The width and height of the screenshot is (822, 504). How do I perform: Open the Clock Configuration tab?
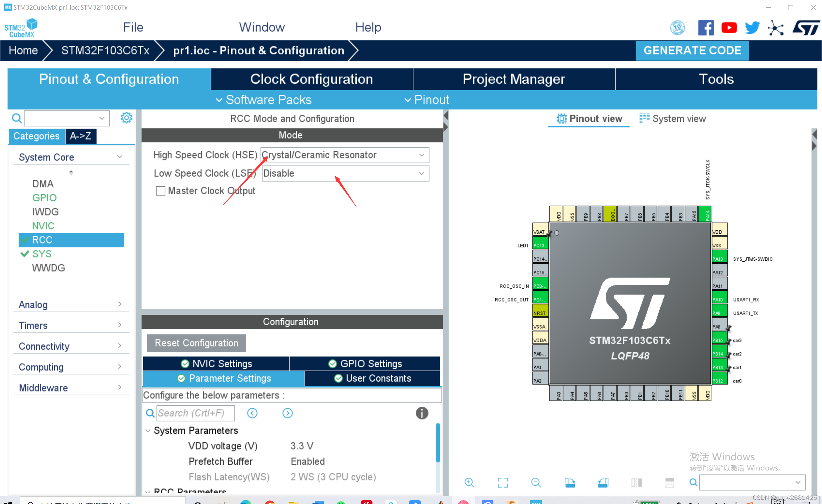[x=311, y=79]
